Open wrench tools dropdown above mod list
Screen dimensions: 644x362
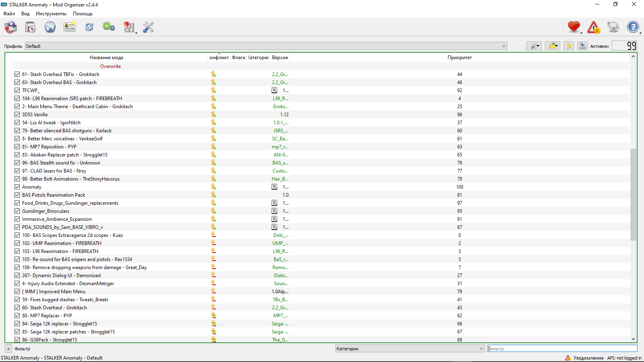pyautogui.click(x=534, y=46)
